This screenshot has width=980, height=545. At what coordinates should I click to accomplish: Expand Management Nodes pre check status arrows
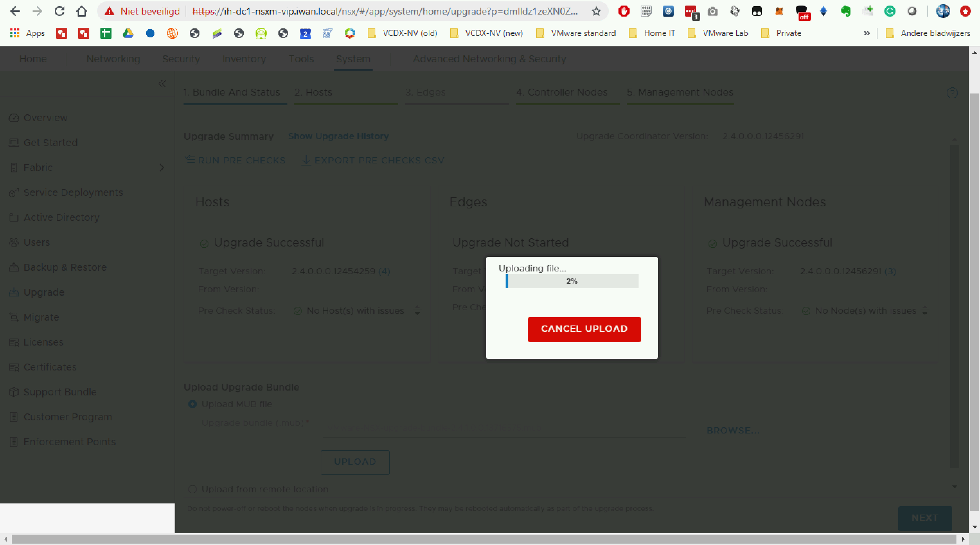(x=925, y=311)
